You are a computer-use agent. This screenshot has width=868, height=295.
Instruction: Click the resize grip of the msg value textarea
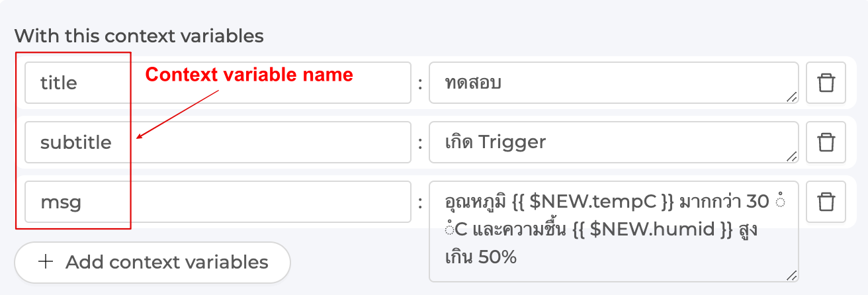click(x=791, y=275)
